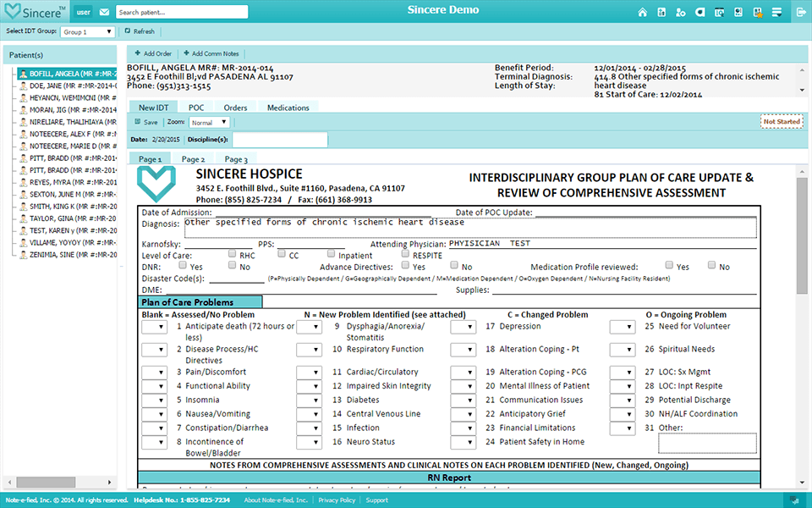Open the Privacy Policy link

337,500
